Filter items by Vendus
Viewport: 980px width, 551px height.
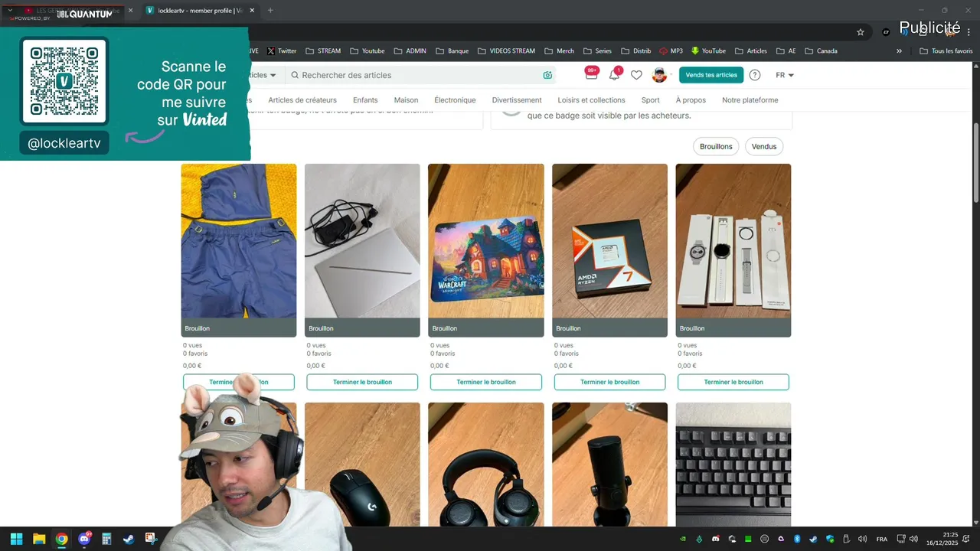[764, 146]
